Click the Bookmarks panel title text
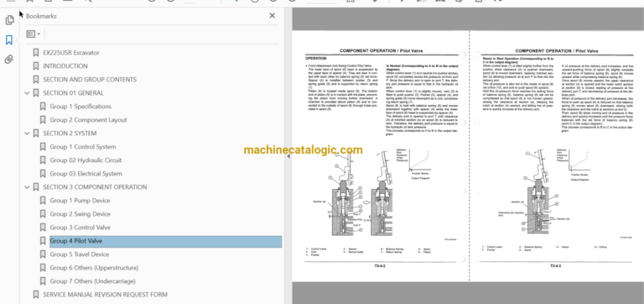 click(x=41, y=16)
